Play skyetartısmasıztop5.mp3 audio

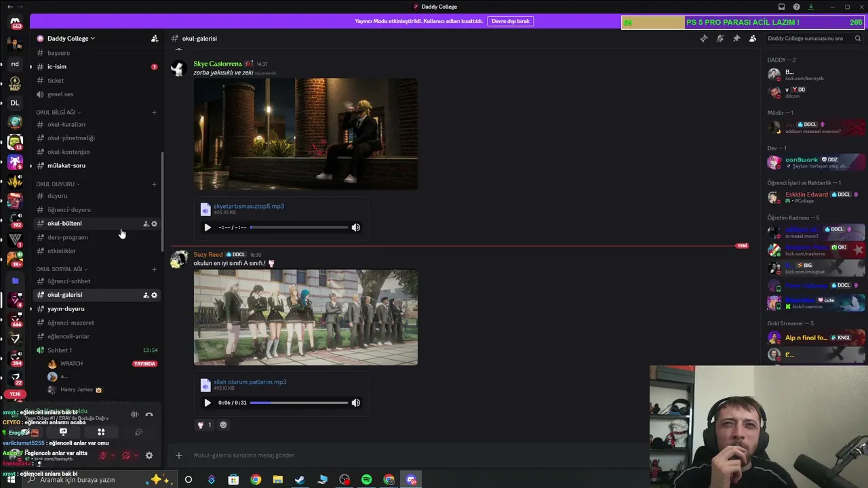click(x=208, y=228)
